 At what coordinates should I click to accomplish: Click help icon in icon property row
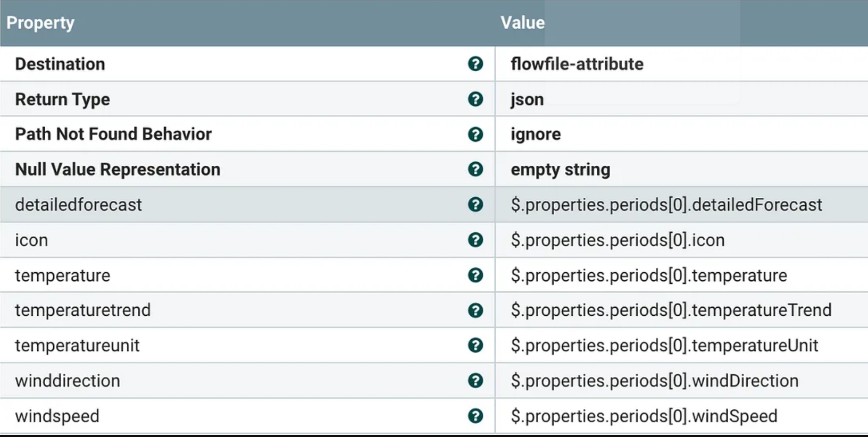[475, 240]
